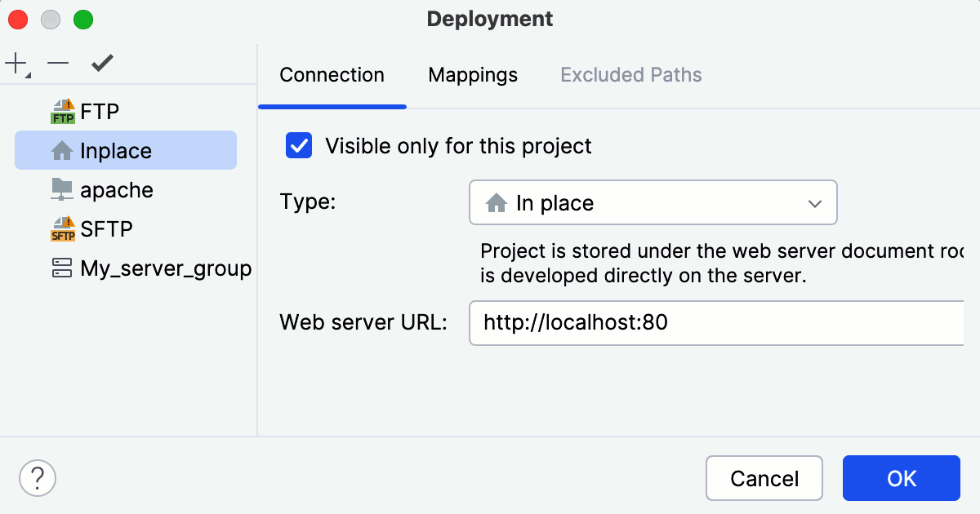Click the Web server URL label
980x514 pixels.
[x=363, y=322]
